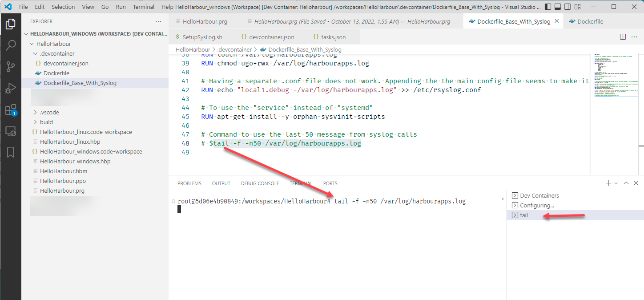Select the tail terminal instance
The image size is (644, 300).
point(524,215)
